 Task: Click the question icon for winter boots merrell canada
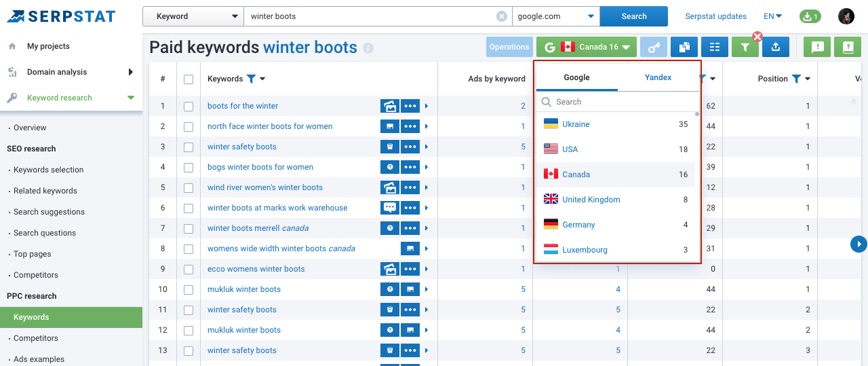[389, 228]
